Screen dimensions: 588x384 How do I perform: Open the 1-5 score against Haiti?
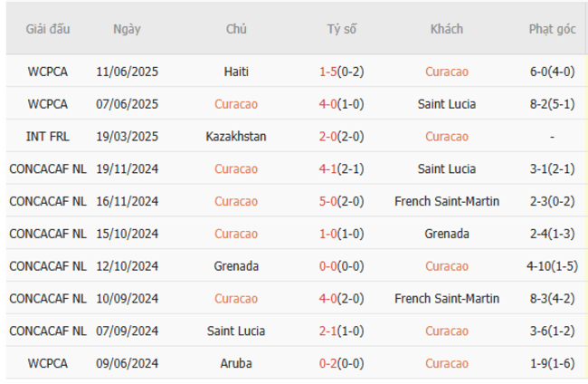click(328, 72)
